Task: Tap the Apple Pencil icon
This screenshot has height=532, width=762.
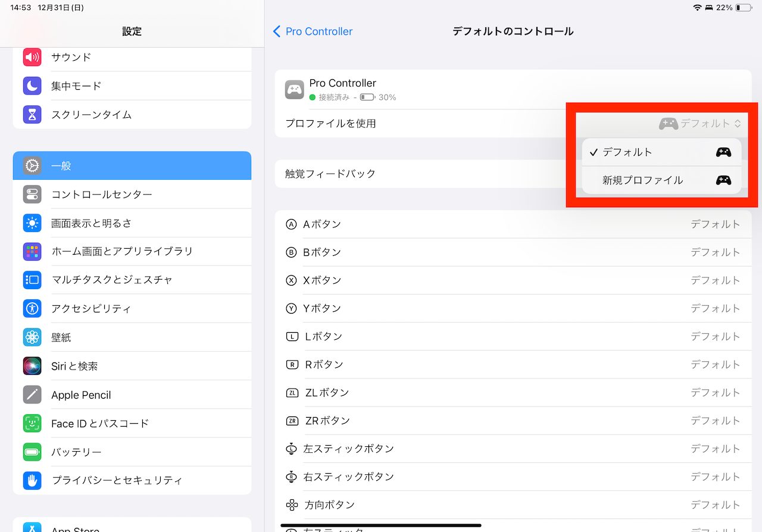Action: pyautogui.click(x=32, y=395)
